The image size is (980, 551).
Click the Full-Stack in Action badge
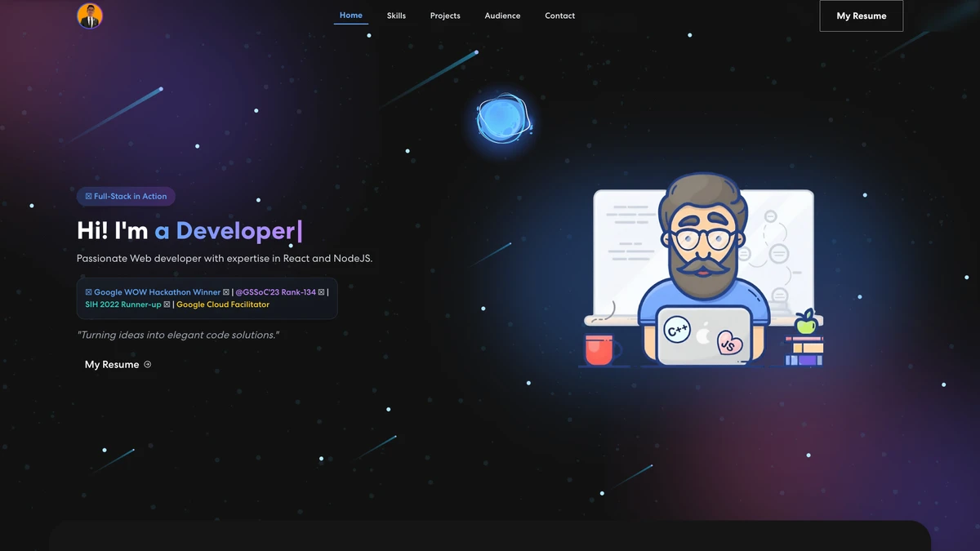tap(126, 196)
